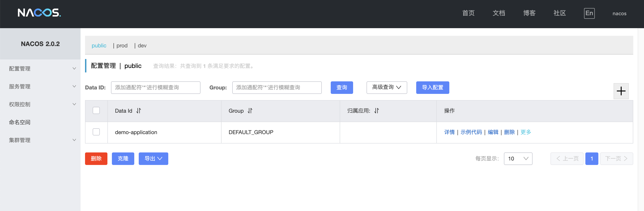Viewport: 644px width, 211px height.
Task: Select the dev namespace tab
Action: click(142, 45)
